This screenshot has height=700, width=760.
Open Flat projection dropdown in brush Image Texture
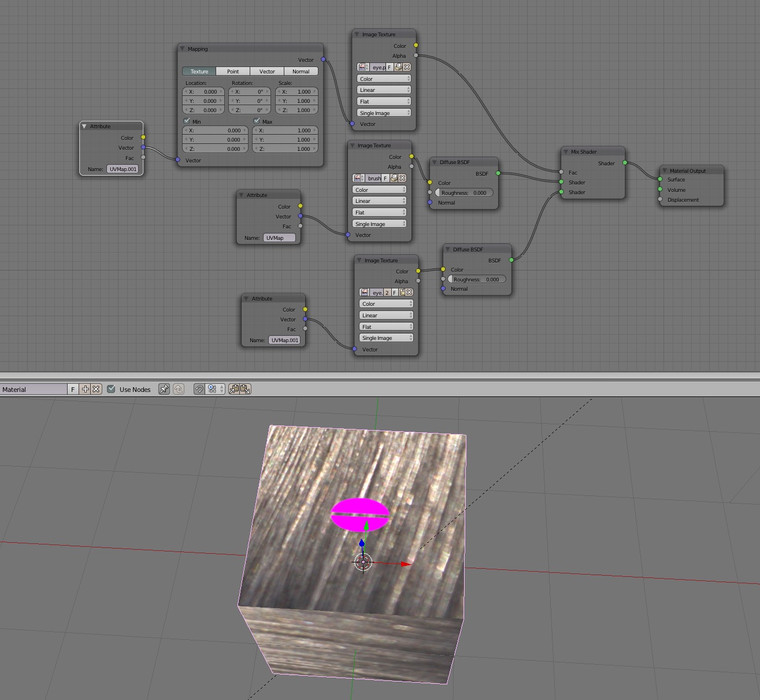[x=379, y=212]
